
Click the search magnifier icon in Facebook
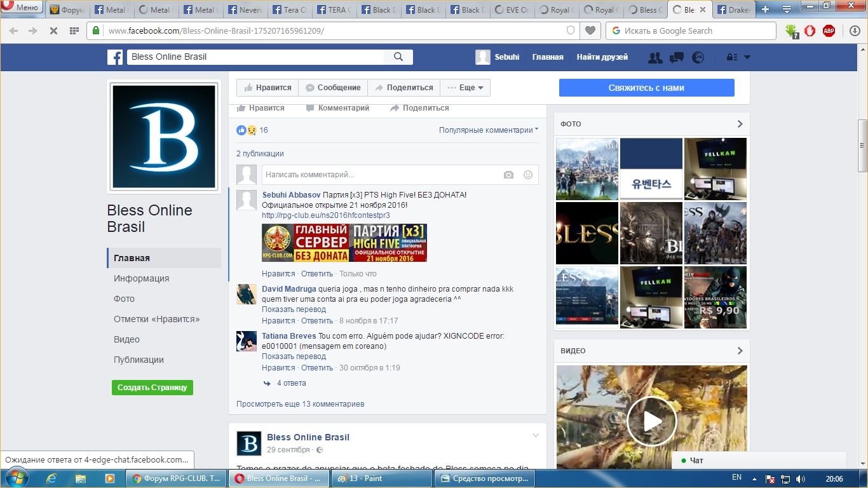[398, 57]
